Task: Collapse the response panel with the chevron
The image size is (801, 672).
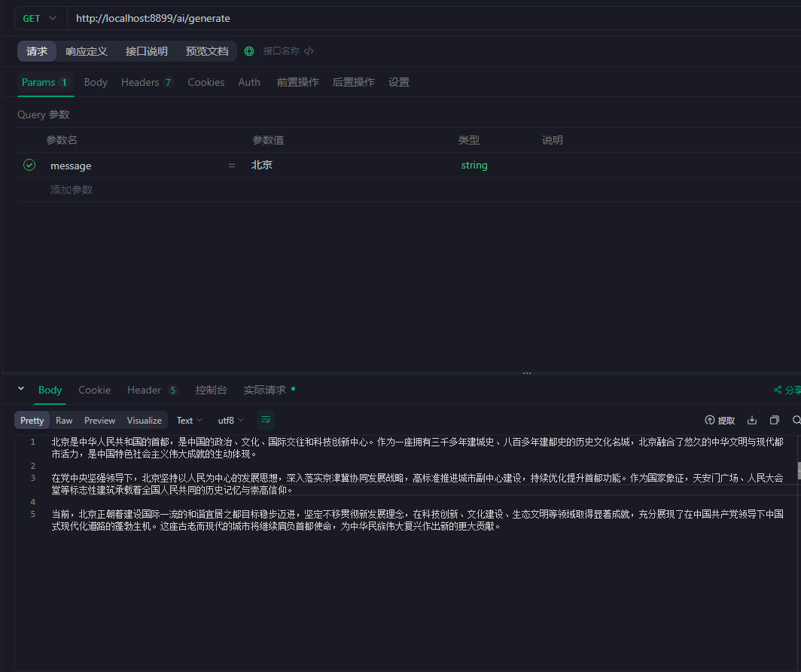Action: [21, 389]
